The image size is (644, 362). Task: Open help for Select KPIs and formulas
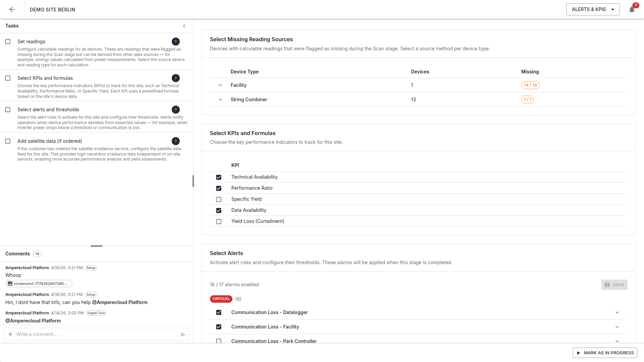pos(176,78)
